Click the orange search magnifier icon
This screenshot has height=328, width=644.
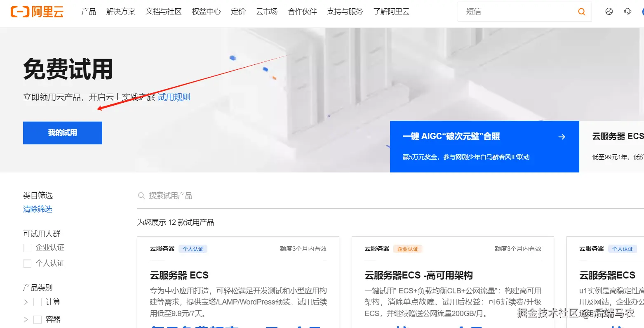(x=582, y=12)
